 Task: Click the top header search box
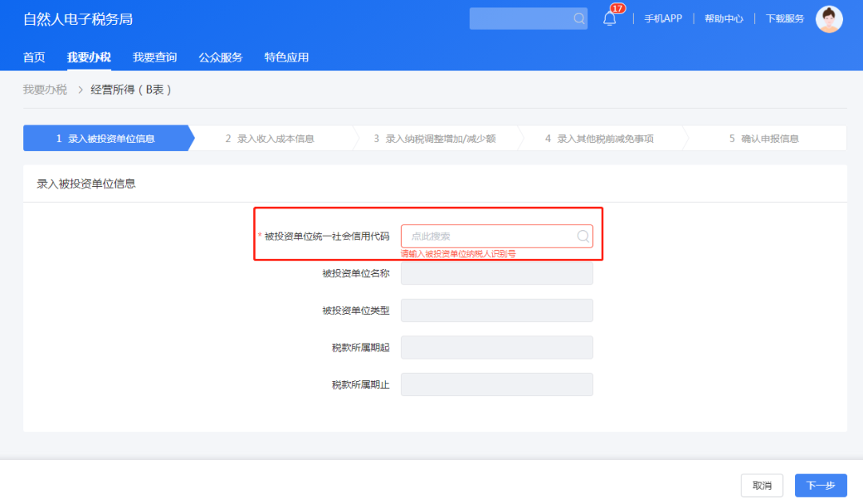pyautogui.click(x=519, y=19)
